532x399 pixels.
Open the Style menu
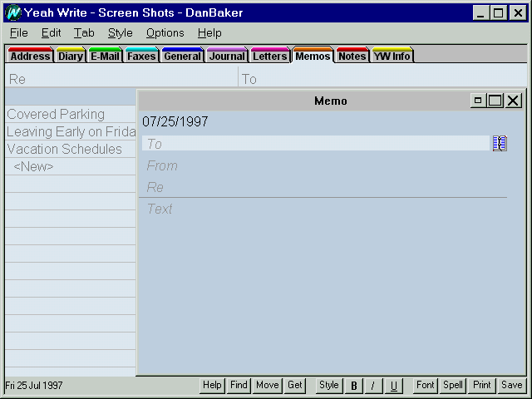pos(120,33)
